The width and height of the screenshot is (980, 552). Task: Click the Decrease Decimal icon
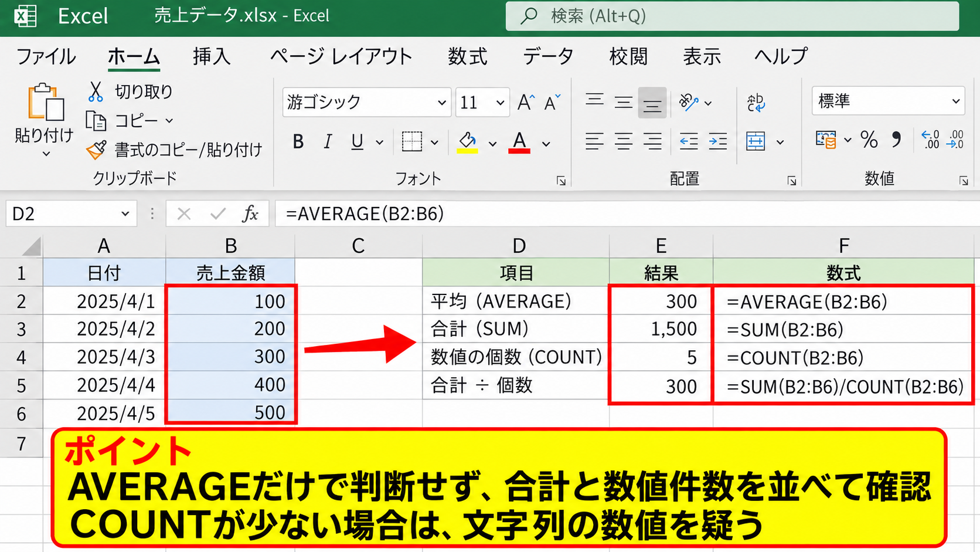(x=955, y=140)
